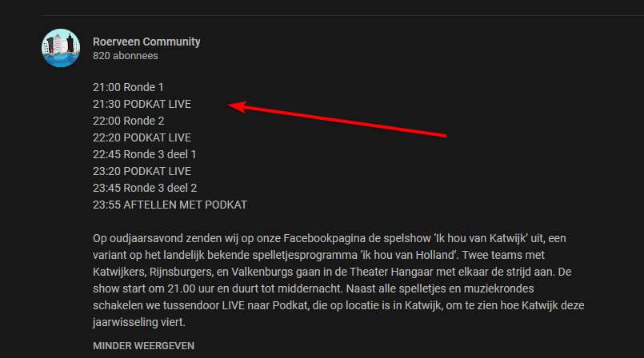
Task: Click the 820 abonnees subscriber count
Action: [x=126, y=56]
